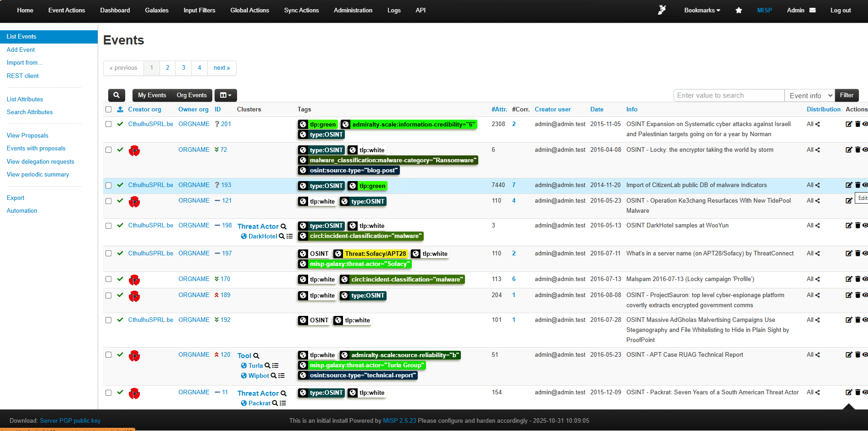Click the star bookmark icon in navbar
This screenshot has height=431, width=868.
click(x=738, y=10)
